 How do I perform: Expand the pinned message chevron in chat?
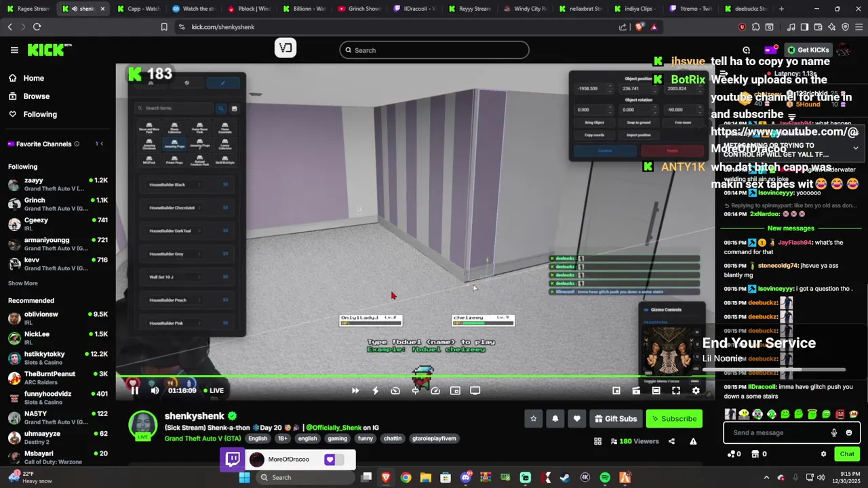click(856, 148)
